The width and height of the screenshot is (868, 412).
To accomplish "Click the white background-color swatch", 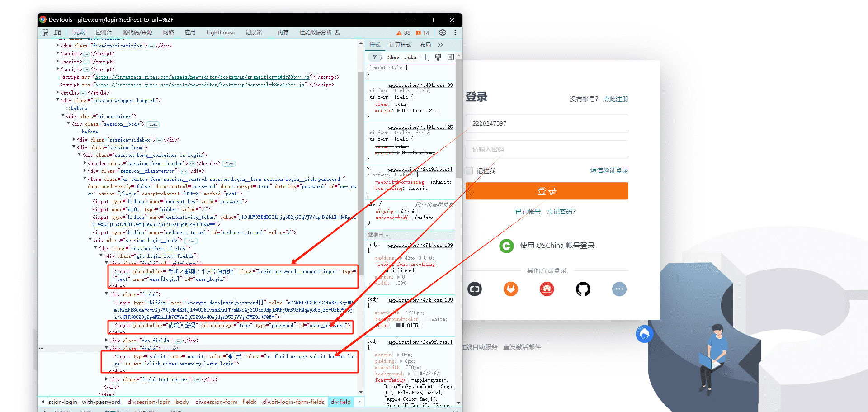I will coord(428,319).
